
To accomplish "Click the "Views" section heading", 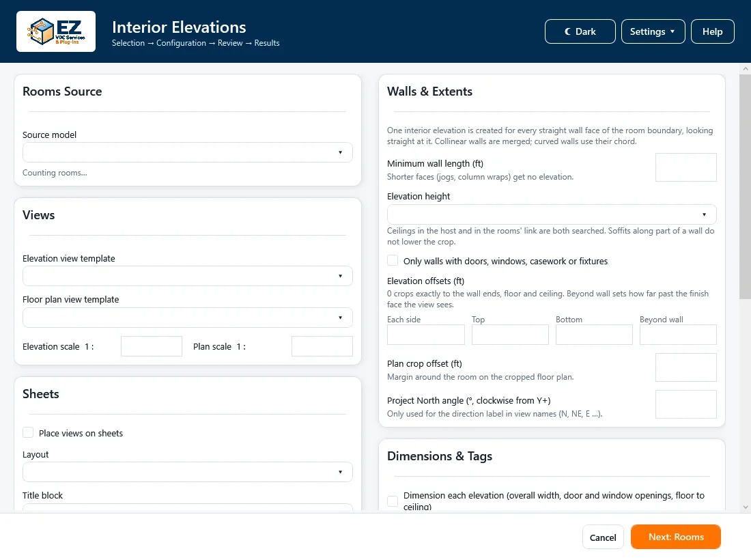I will [x=38, y=215].
